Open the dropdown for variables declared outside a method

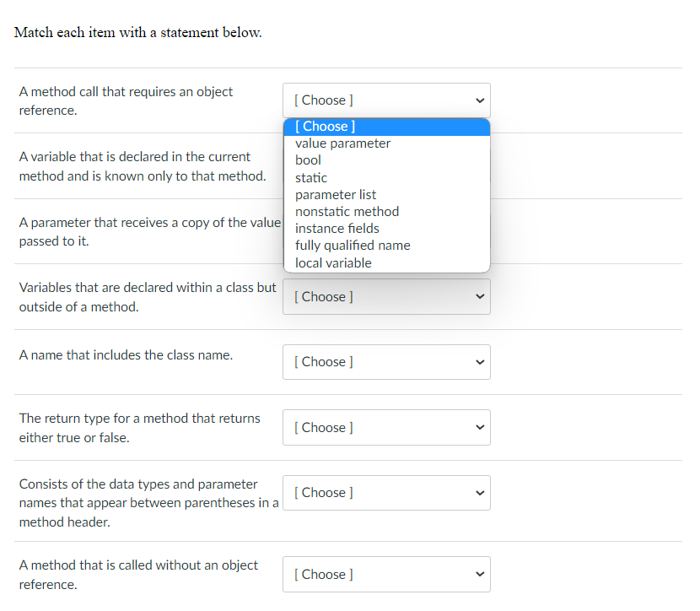[x=386, y=296]
